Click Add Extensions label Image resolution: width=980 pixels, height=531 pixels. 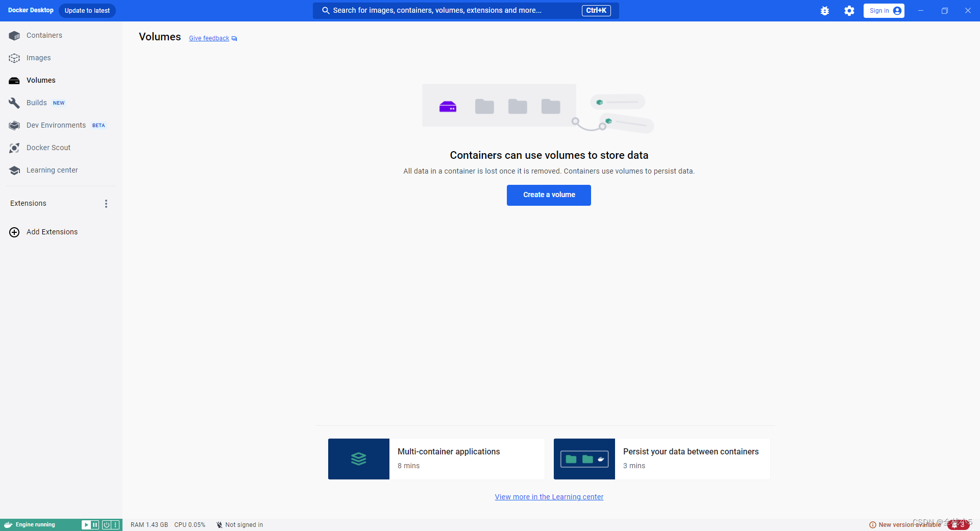[x=52, y=232]
